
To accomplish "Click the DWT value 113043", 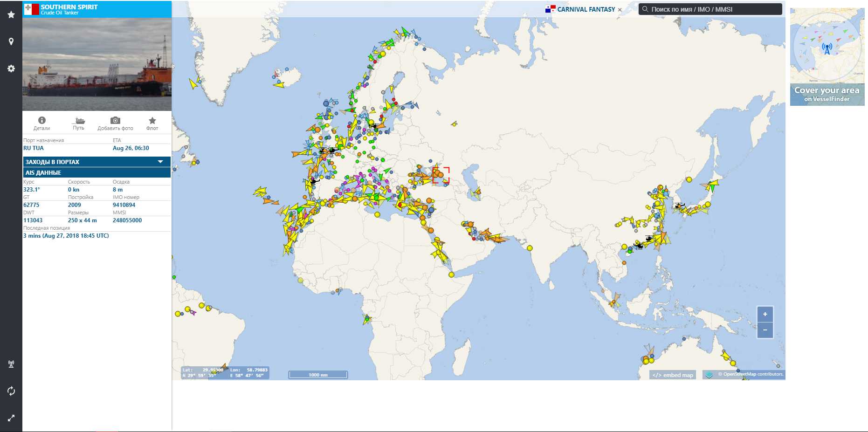I will (x=33, y=220).
